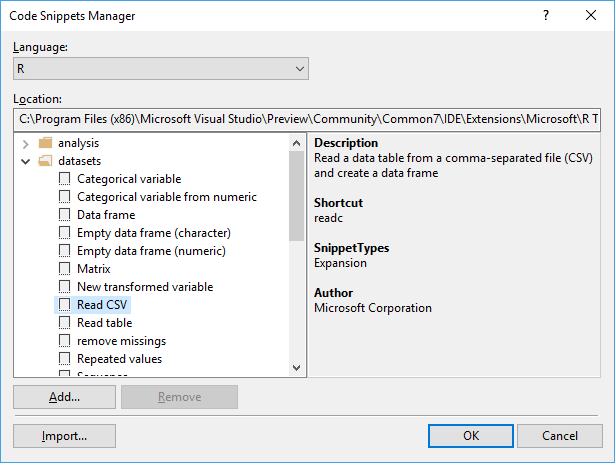615x463 pixels.
Task: Select the Read CSV snippet
Action: [103, 305]
